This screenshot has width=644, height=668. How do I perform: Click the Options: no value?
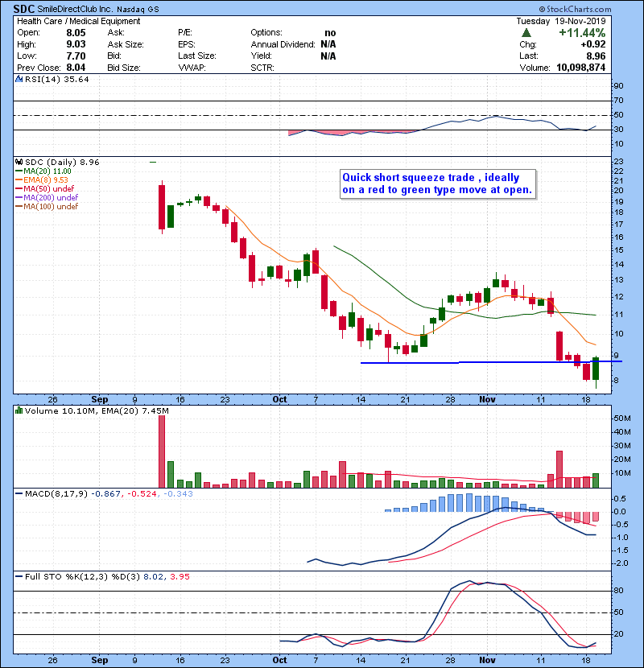coord(330,33)
